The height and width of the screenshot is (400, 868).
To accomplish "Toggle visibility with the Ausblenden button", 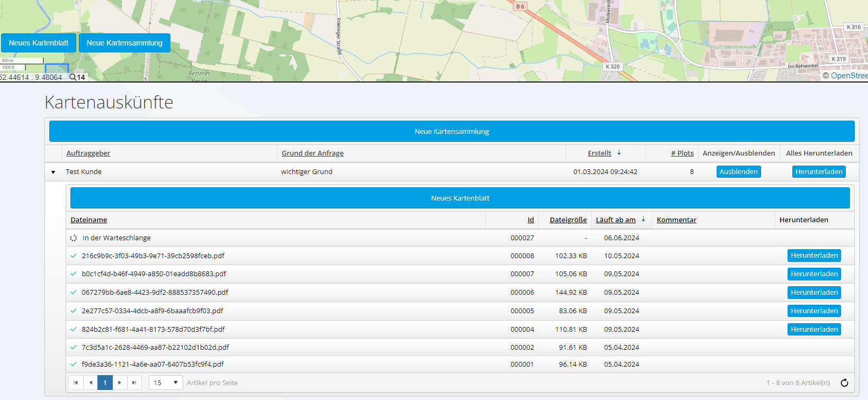I will click(738, 172).
